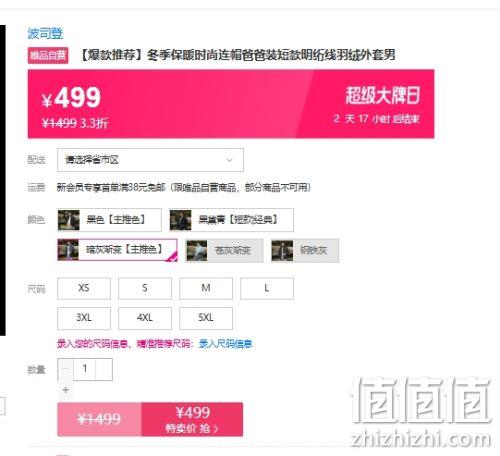Click the 黑色 color thumbnail image
Image resolution: width=500 pixels, height=456 pixels.
click(69, 220)
